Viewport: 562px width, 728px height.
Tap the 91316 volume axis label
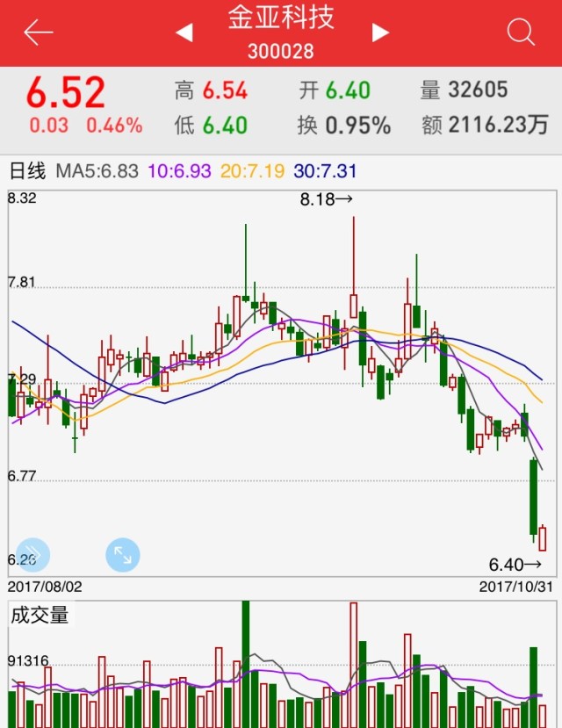click(x=28, y=660)
